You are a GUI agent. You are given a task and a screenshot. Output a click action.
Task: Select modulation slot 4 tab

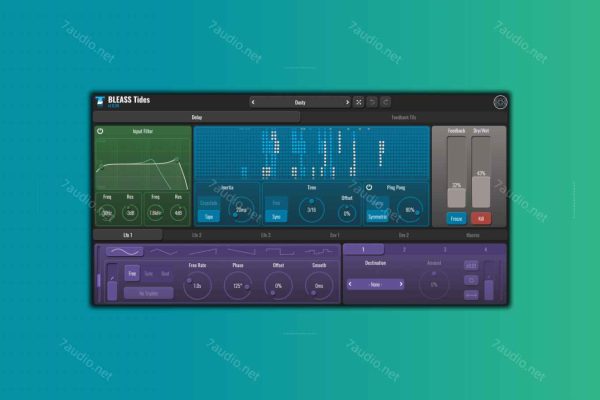[486, 250]
